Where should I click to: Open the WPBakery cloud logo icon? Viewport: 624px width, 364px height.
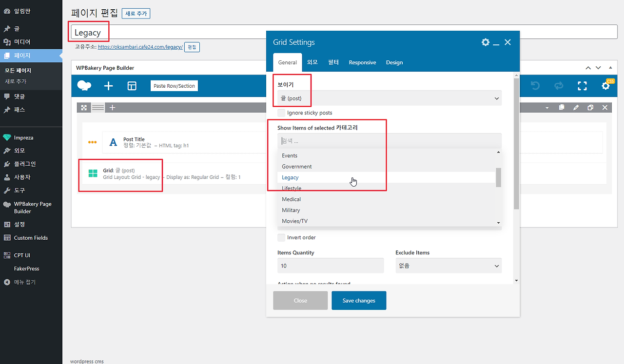click(84, 86)
